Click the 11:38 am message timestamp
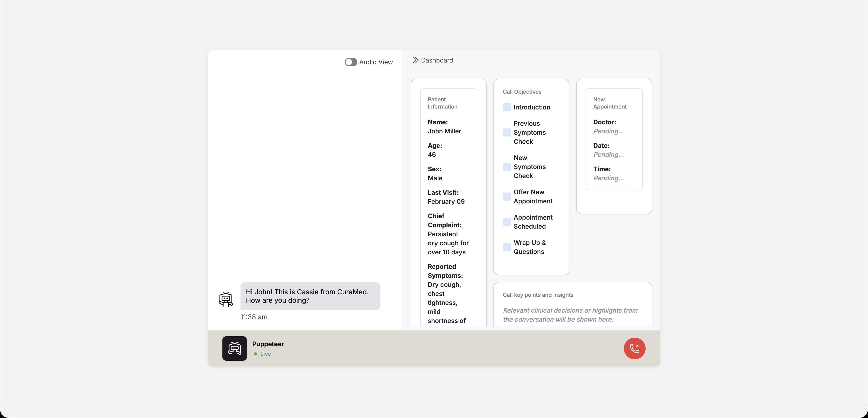This screenshot has height=418, width=868. (254, 317)
